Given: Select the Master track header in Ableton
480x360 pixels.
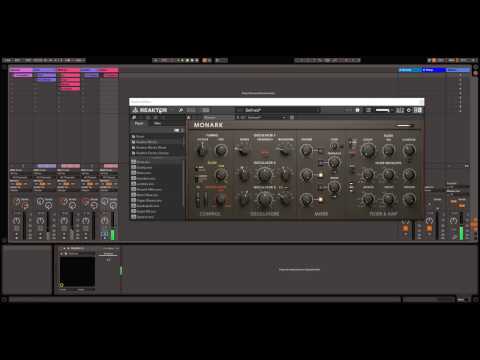Looking at the screenshot, I should pyautogui.click(x=458, y=70).
